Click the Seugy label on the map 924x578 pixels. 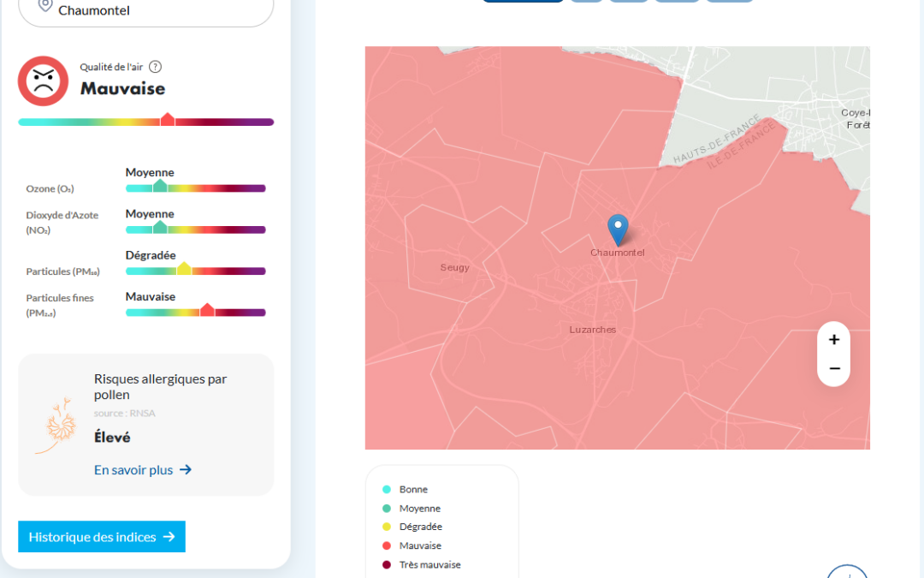coord(454,267)
